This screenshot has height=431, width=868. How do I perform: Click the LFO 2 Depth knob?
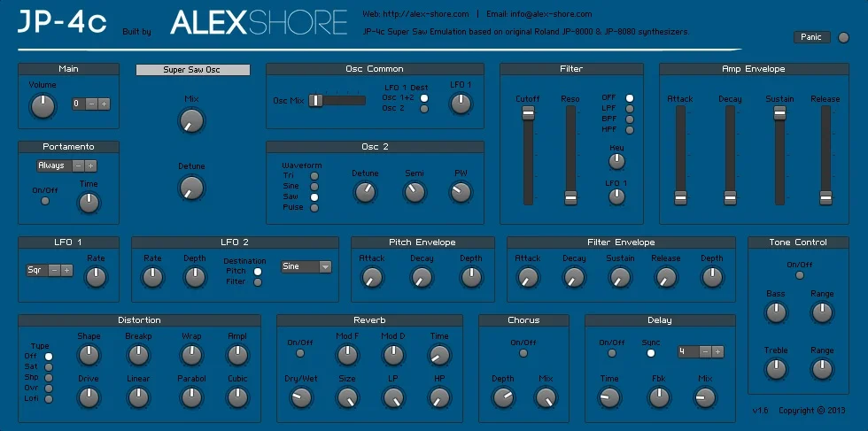195,277
